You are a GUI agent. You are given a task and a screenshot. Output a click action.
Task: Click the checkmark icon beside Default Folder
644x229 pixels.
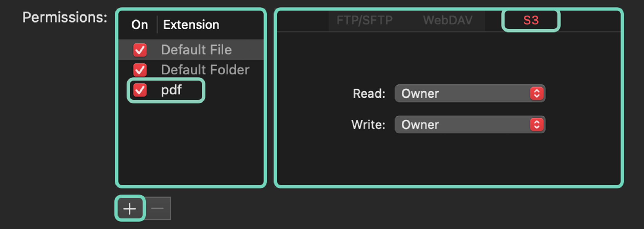click(140, 70)
